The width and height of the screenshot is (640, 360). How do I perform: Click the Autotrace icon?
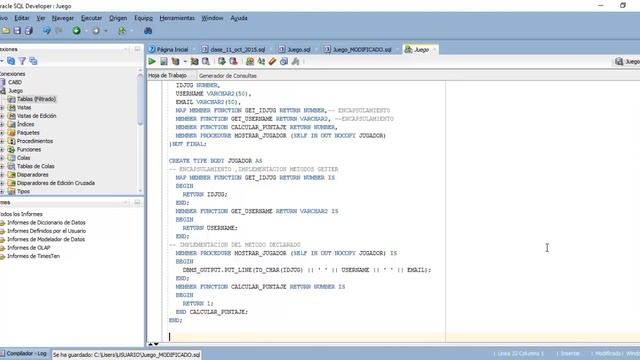[x=194, y=62]
